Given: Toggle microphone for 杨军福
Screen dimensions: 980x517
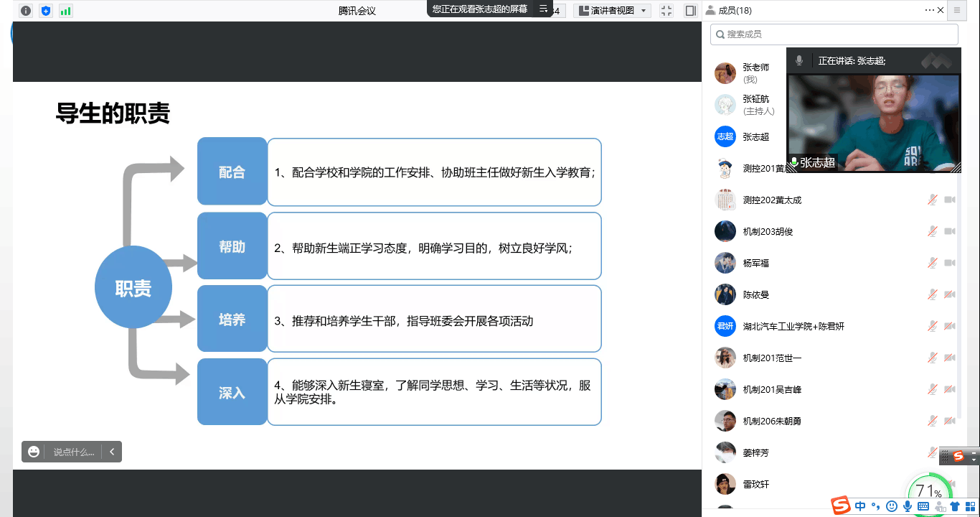Looking at the screenshot, I should pos(932,263).
